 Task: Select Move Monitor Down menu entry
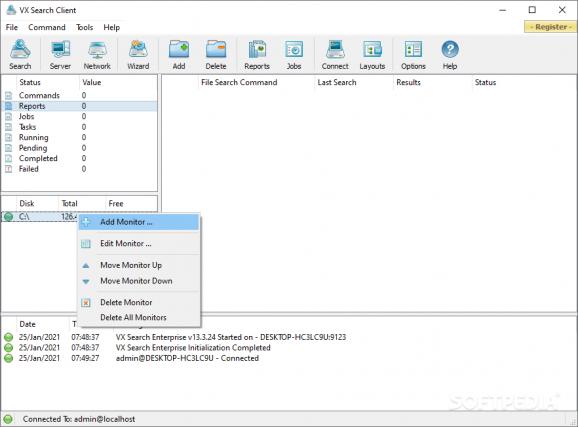[x=139, y=281]
